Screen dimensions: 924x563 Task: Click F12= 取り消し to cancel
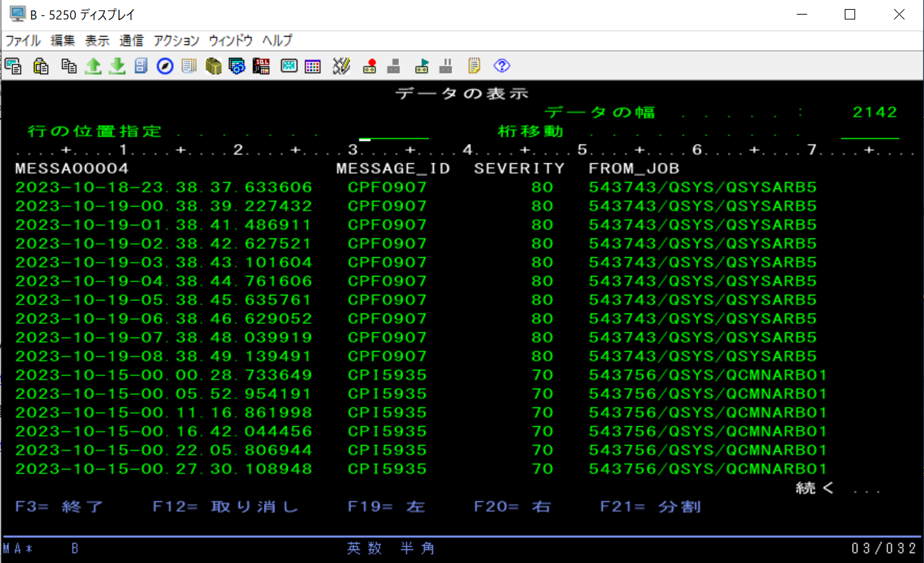[225, 507]
